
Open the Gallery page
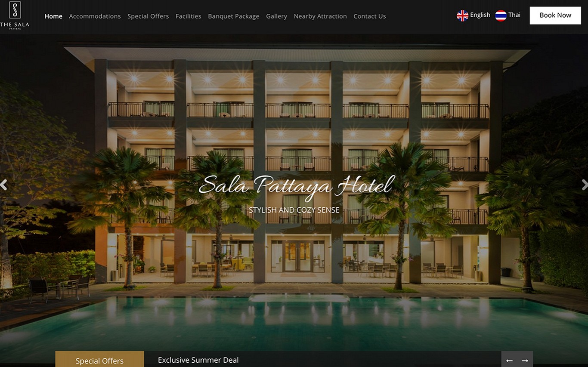[x=276, y=16]
